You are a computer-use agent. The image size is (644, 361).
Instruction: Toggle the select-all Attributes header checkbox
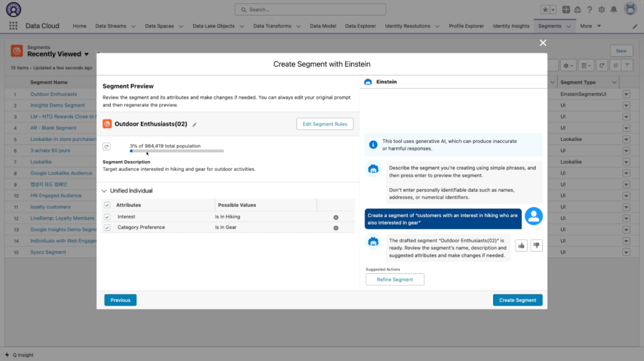click(107, 205)
